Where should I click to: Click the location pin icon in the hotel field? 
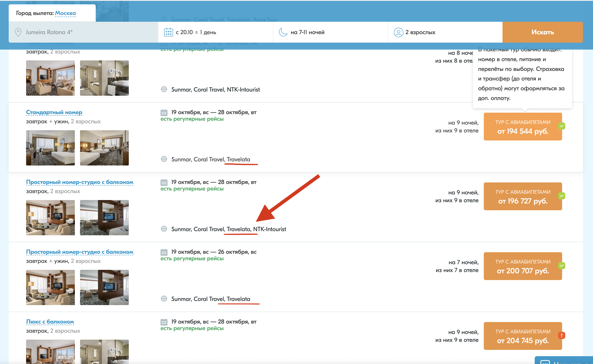click(18, 32)
